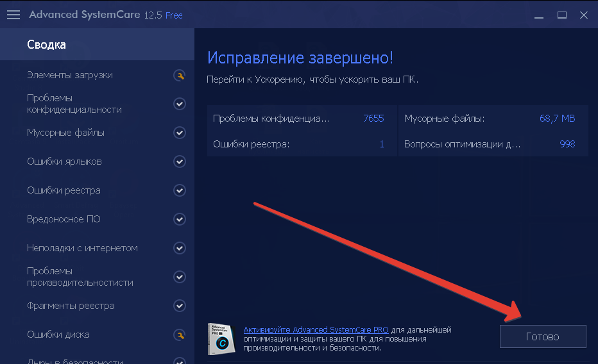Click checkmark icon beside Ошибки ярлыков
The height and width of the screenshot is (364, 598).
[180, 162]
